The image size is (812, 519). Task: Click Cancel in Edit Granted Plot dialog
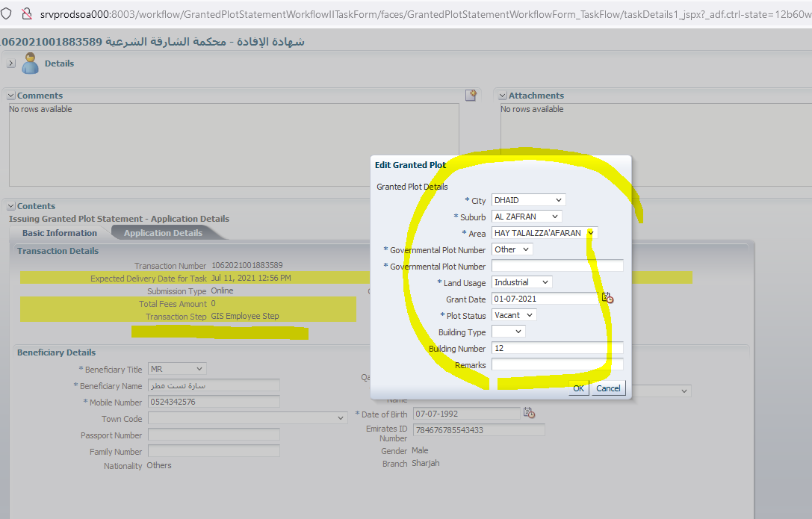click(x=608, y=388)
